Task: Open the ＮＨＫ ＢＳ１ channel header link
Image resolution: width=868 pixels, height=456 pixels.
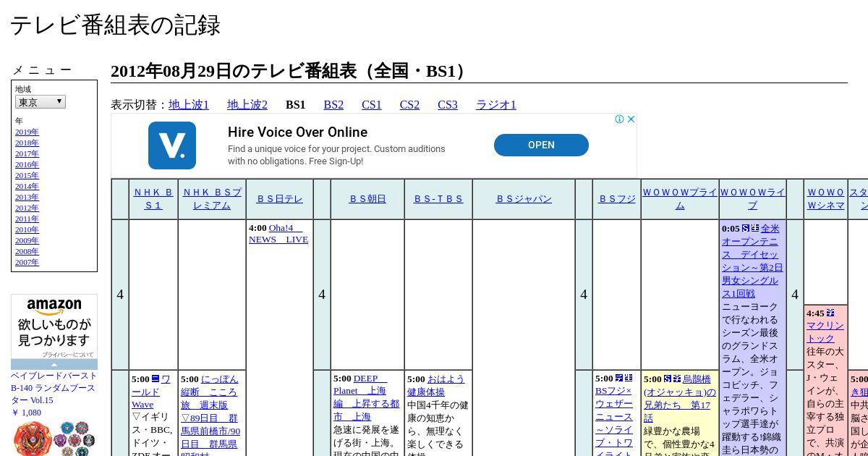Action: click(153, 199)
